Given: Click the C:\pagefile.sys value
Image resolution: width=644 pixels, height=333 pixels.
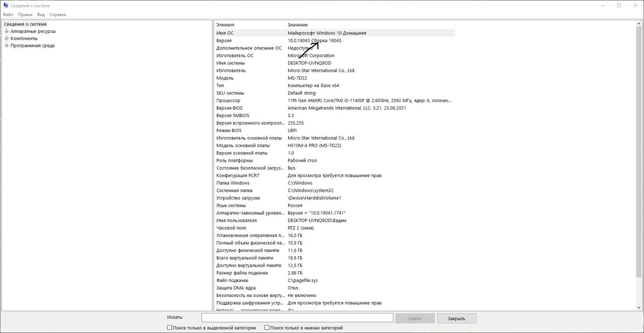Looking at the screenshot, I should 303,281.
